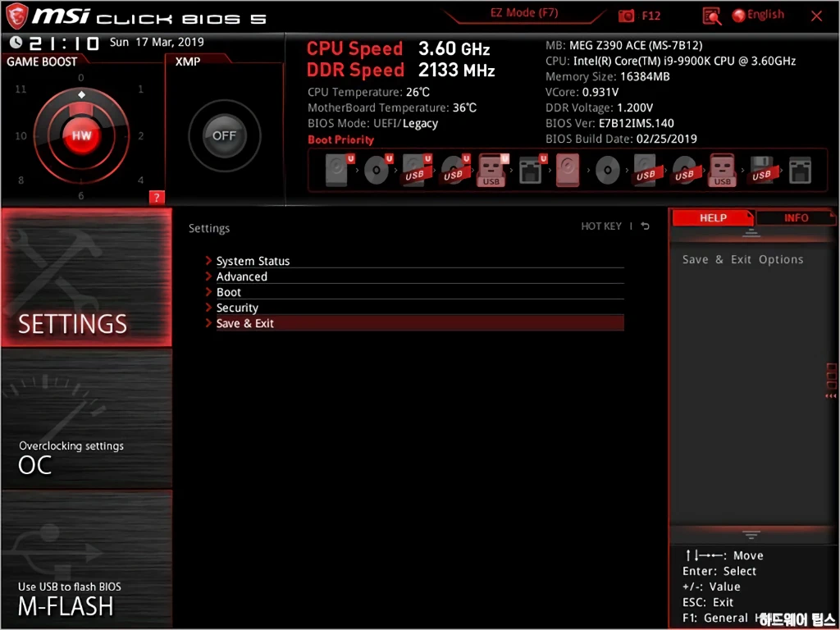Click the side tab on the help panel's right edge
This screenshot has width=840, height=630.
point(832,381)
